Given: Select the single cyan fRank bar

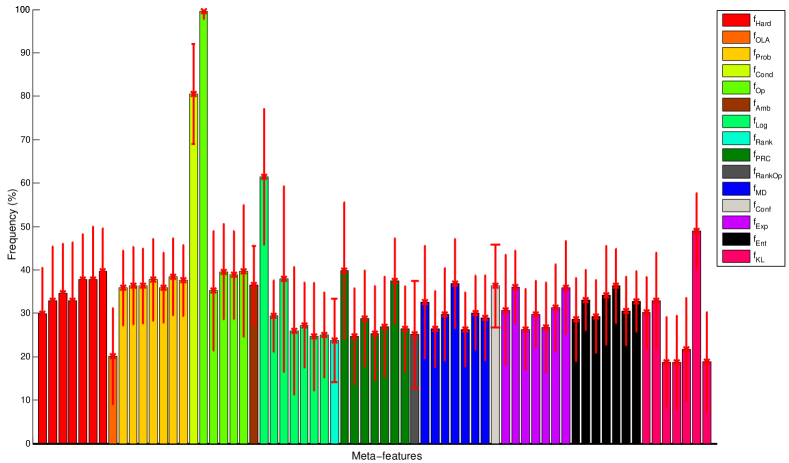Looking at the screenshot, I should [334, 392].
